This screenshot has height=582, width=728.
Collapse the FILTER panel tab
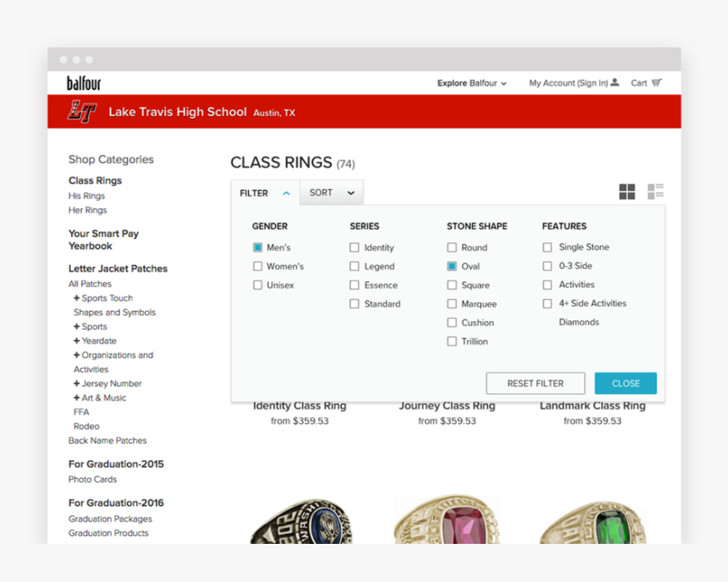[x=265, y=193]
